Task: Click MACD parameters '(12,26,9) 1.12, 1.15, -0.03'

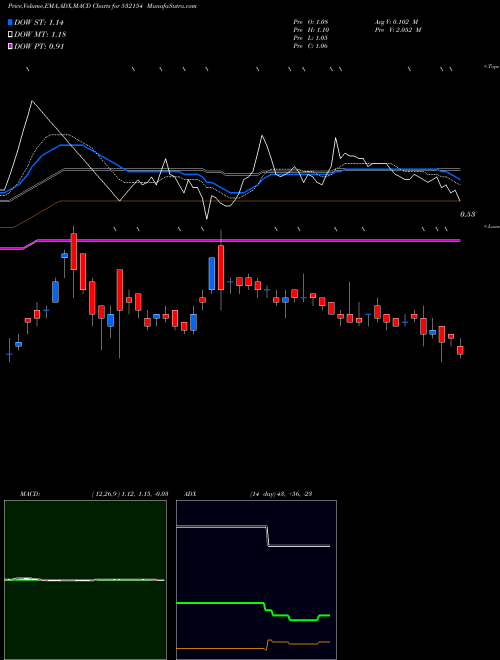Action: [x=130, y=494]
